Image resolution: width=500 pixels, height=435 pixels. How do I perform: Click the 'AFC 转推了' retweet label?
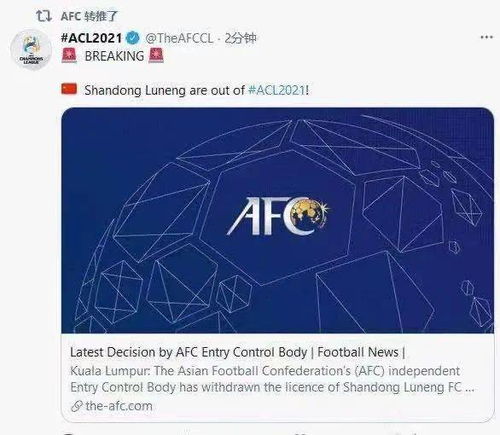(89, 16)
